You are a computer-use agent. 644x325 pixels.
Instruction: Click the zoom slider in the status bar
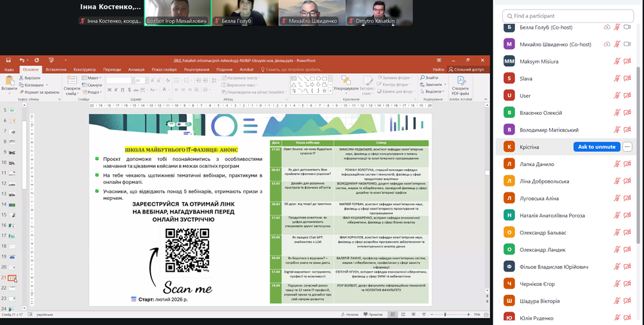445,315
